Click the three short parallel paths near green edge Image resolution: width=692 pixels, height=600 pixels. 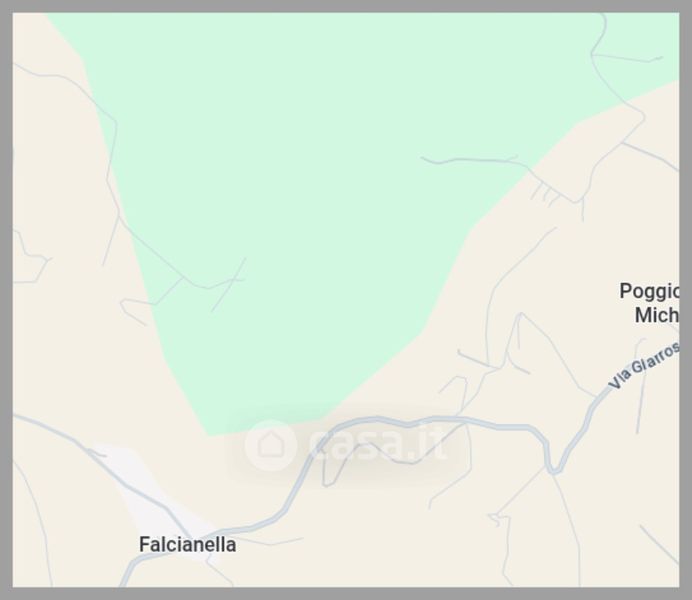click(x=545, y=194)
